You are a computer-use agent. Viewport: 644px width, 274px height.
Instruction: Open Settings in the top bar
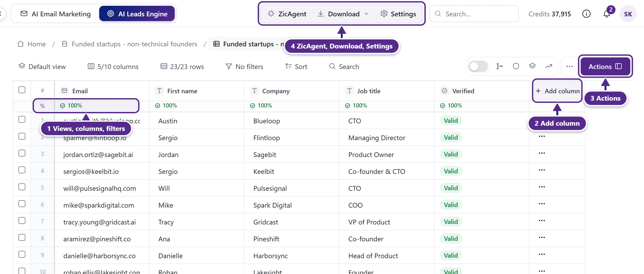pos(398,14)
